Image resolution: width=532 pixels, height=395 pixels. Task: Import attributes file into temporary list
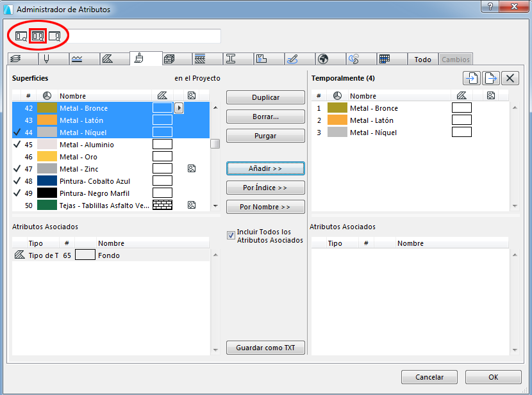[472, 78]
